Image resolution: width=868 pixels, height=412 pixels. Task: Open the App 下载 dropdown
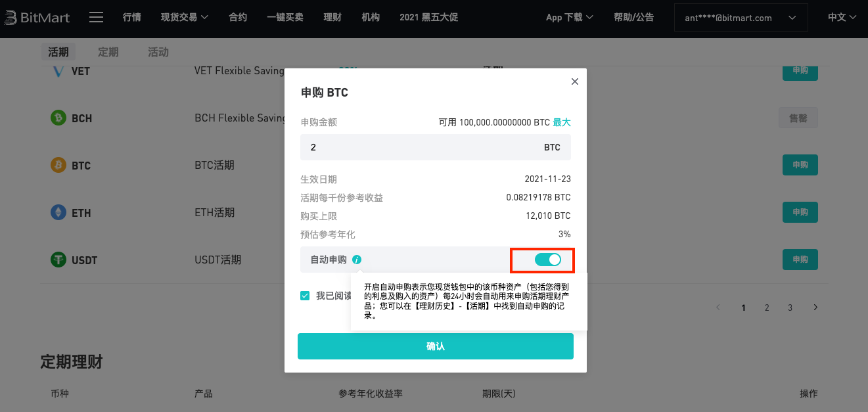pos(570,18)
